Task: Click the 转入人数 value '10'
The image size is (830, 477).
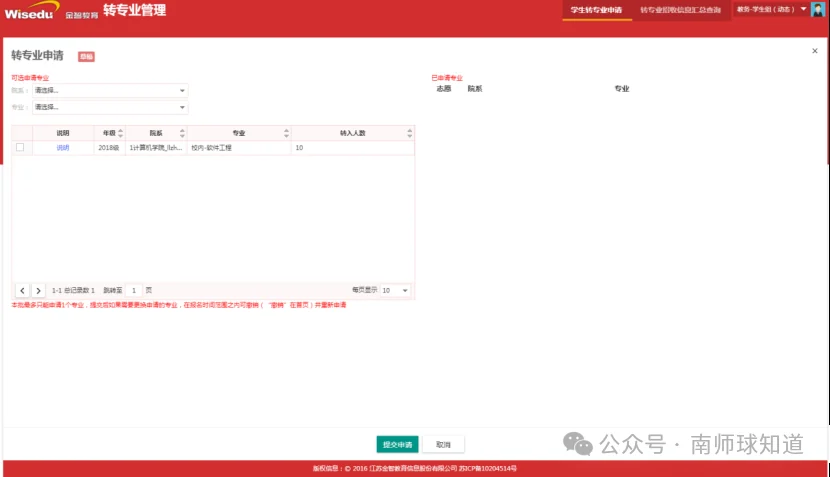Action: coord(299,148)
